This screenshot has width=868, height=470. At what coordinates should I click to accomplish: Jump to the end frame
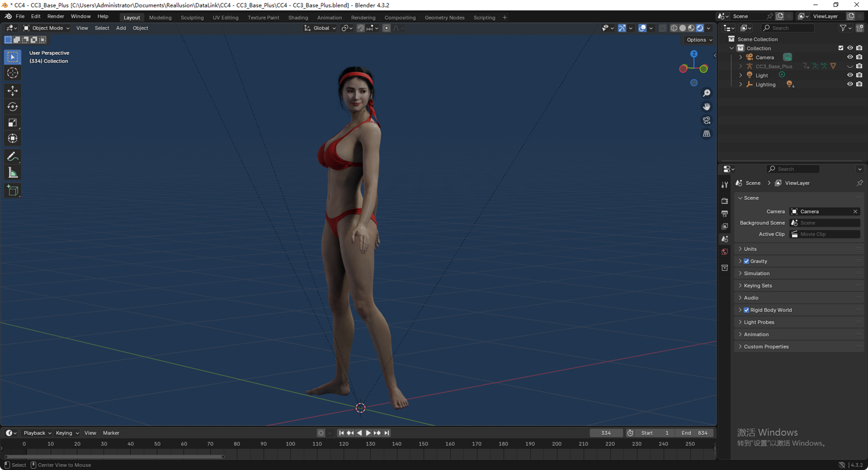click(x=387, y=433)
